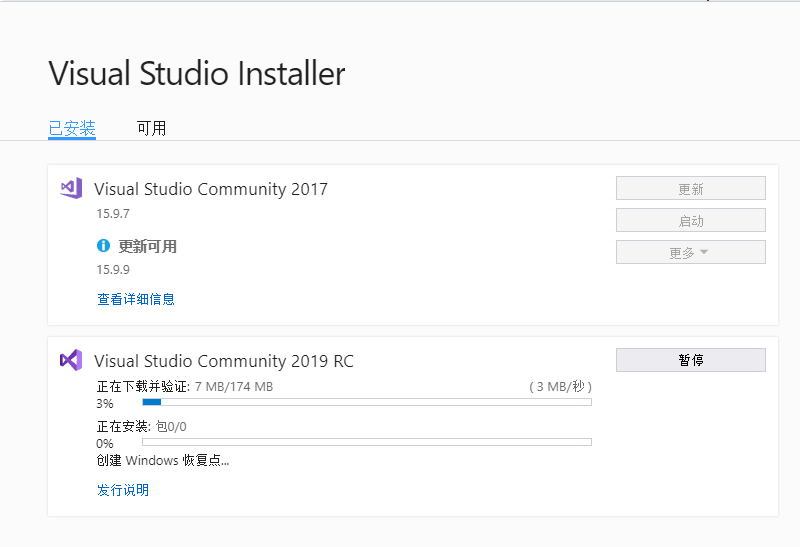Open the 查看详细信息 link
The height and width of the screenshot is (547, 800).
136,299
